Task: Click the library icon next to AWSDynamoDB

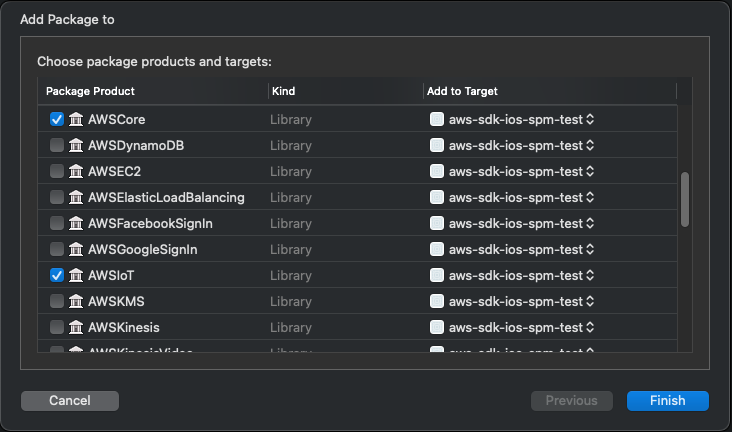Action: [x=76, y=145]
